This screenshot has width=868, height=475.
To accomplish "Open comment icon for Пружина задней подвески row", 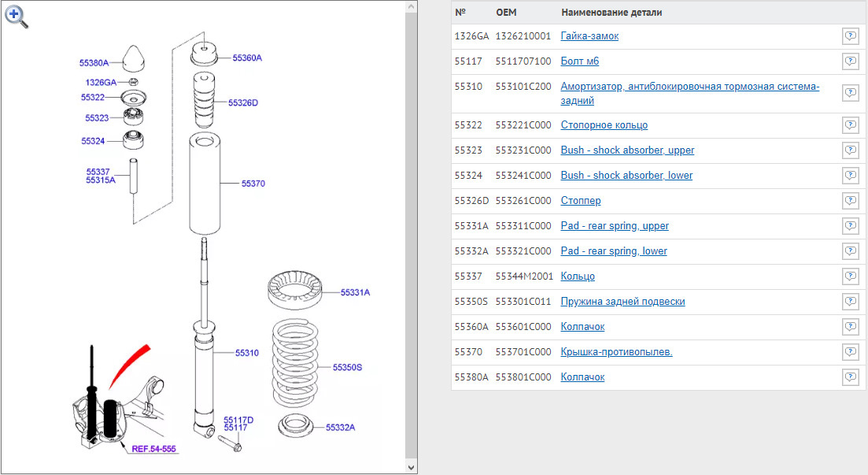I will [x=850, y=302].
